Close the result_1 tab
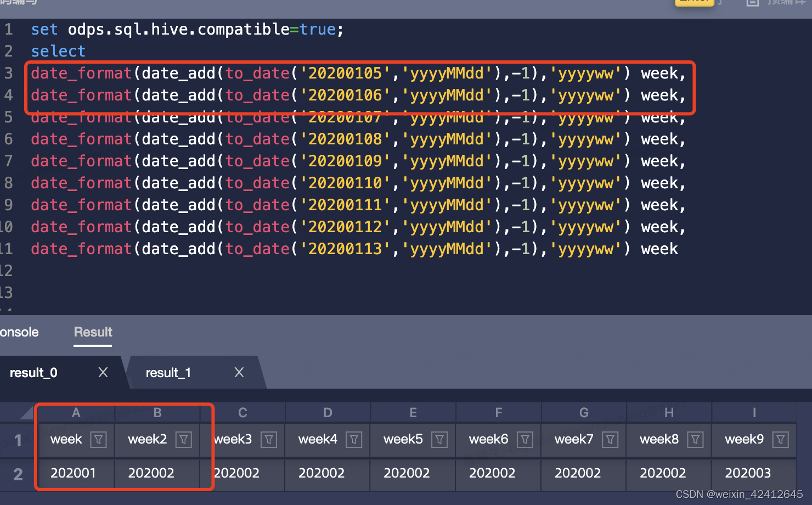Screen dimensions: 812x505 (x=239, y=372)
